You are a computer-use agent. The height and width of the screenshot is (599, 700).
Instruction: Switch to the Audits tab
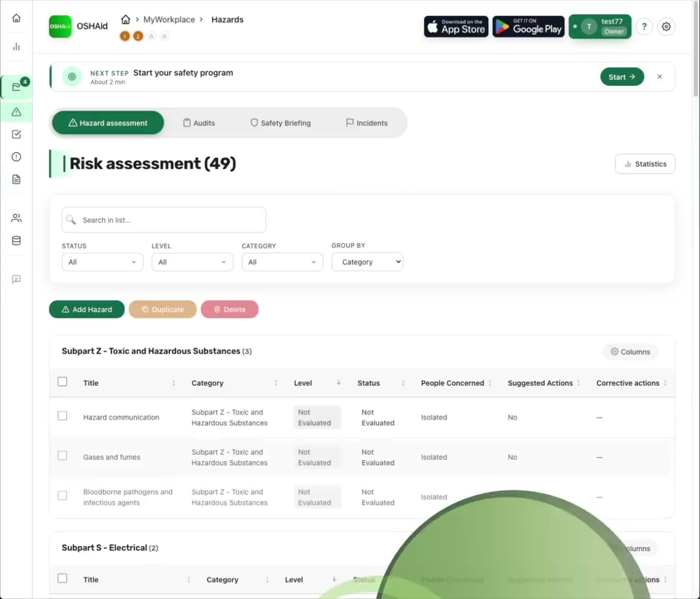199,123
